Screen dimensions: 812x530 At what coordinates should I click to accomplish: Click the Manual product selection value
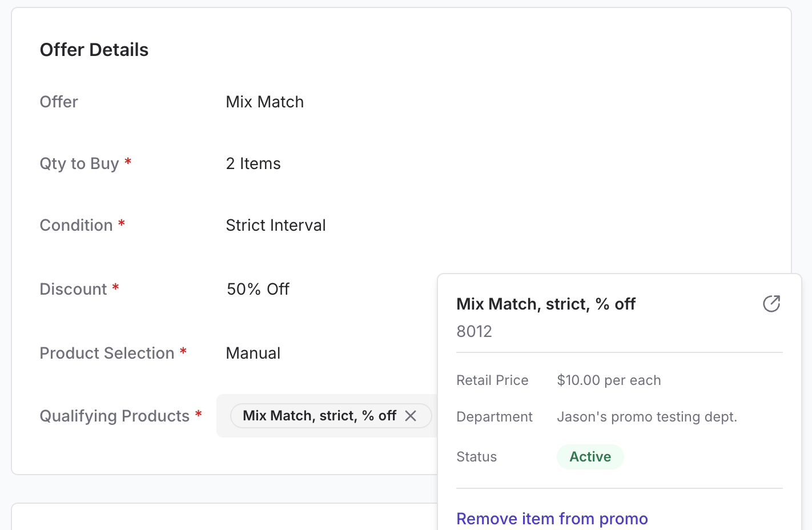[x=253, y=354]
